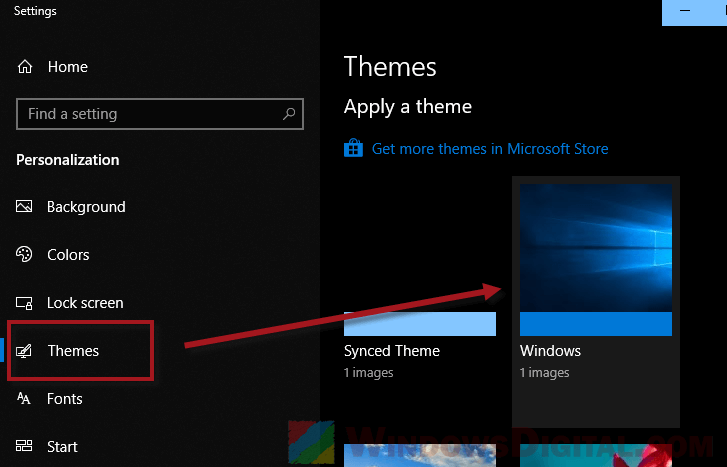
Task: Open Lock screen settings
Action: click(x=85, y=303)
